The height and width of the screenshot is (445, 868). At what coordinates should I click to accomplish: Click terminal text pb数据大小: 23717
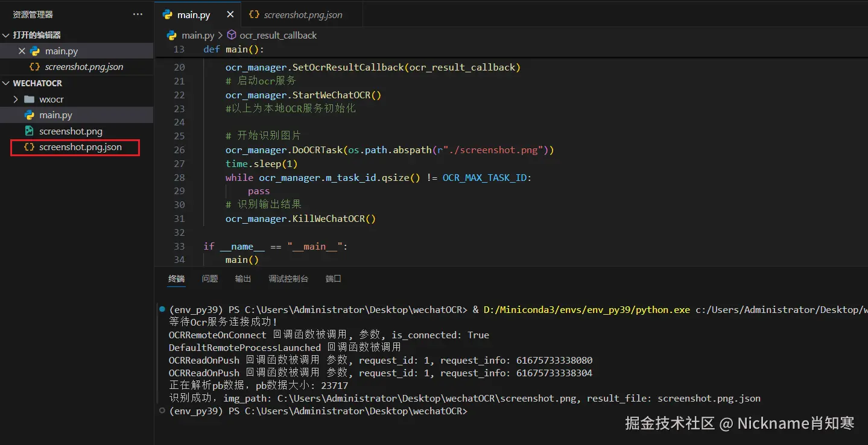click(302, 385)
